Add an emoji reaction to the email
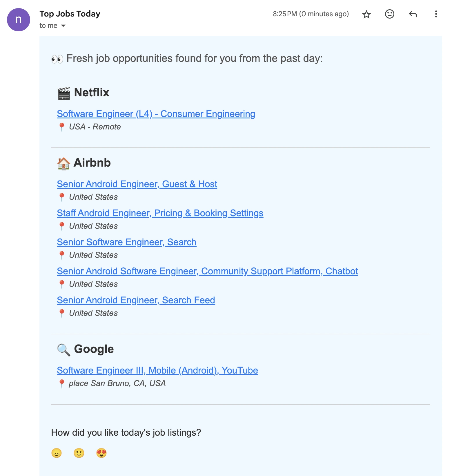 (390, 14)
